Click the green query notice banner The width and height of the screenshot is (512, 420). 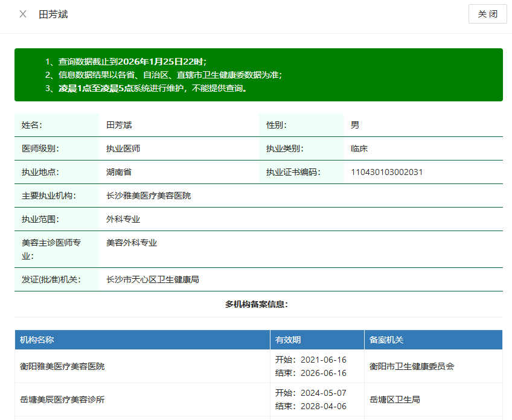point(258,75)
